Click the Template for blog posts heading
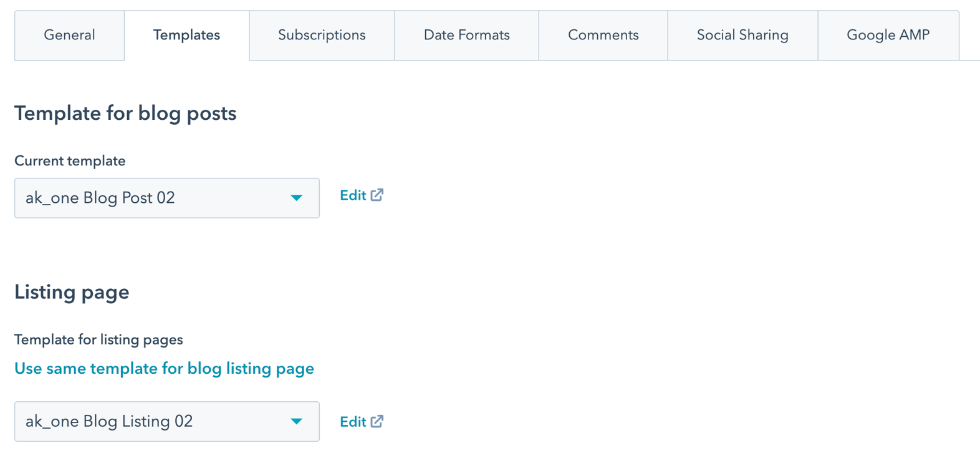980x453 pixels. 125,114
